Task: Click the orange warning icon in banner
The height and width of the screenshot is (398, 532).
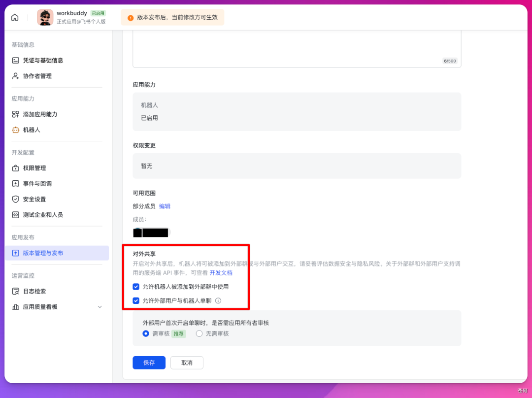Action: [x=130, y=18]
